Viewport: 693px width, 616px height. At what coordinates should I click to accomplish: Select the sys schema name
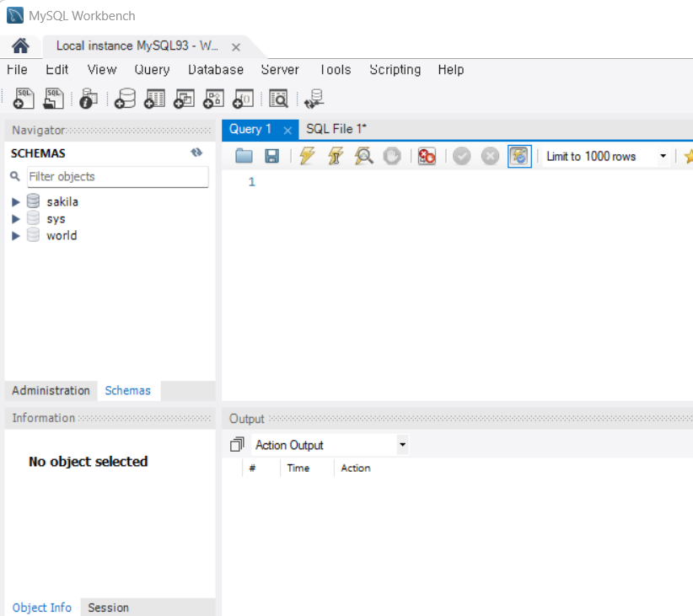coord(56,219)
